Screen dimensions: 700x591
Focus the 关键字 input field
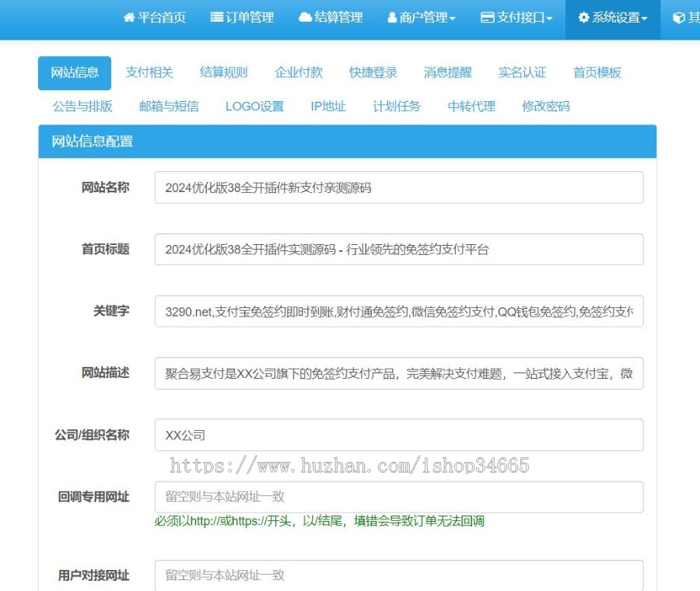(x=399, y=311)
